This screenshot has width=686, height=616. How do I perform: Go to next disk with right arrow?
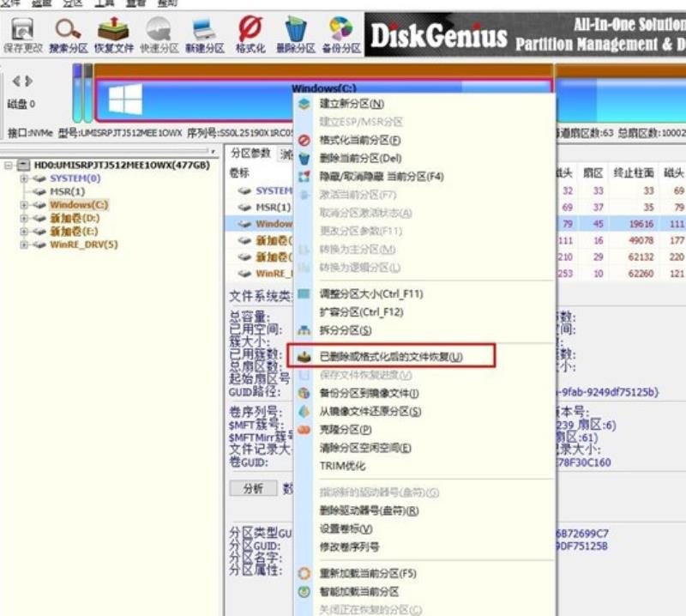[x=28, y=81]
